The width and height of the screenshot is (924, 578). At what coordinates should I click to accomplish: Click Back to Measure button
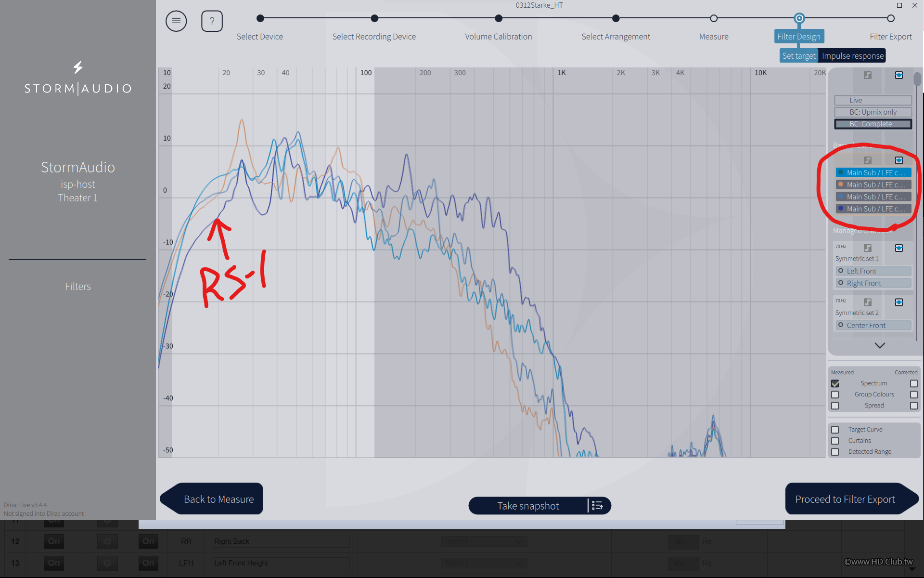tap(212, 499)
